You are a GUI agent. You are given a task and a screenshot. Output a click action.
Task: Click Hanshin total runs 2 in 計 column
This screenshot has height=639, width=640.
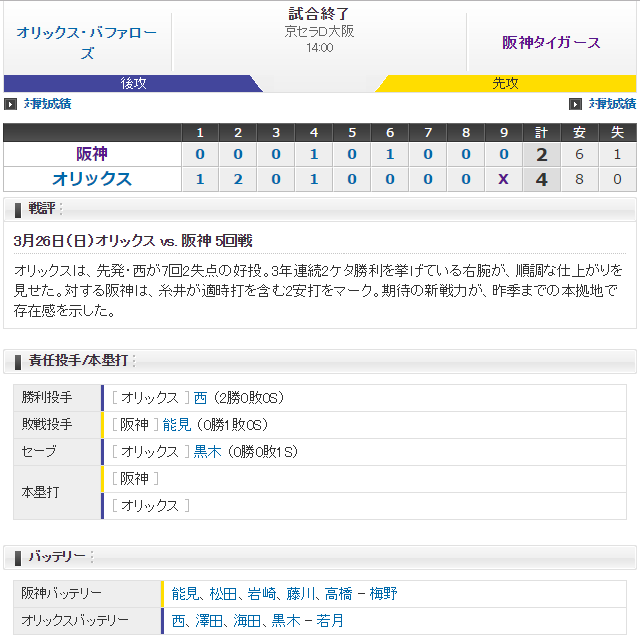point(542,155)
